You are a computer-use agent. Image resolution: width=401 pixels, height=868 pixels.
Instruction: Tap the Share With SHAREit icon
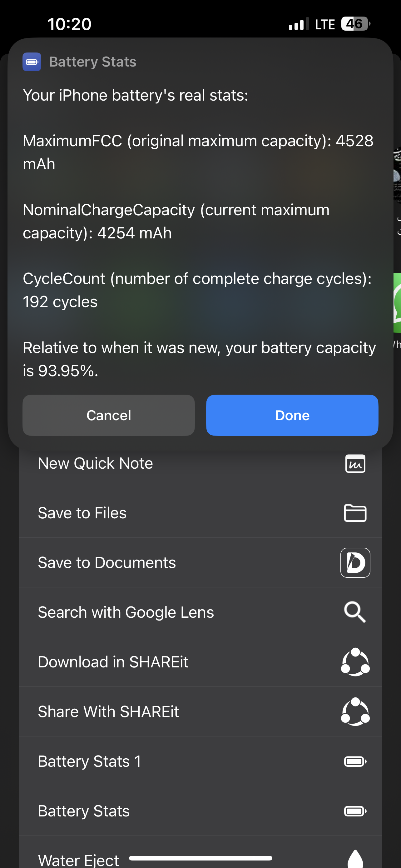pyautogui.click(x=355, y=711)
